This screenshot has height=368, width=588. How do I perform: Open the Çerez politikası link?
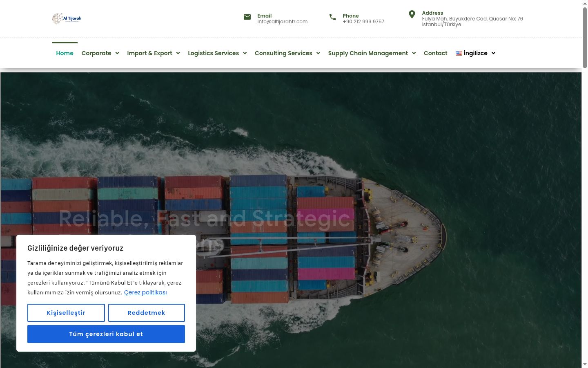click(x=145, y=292)
